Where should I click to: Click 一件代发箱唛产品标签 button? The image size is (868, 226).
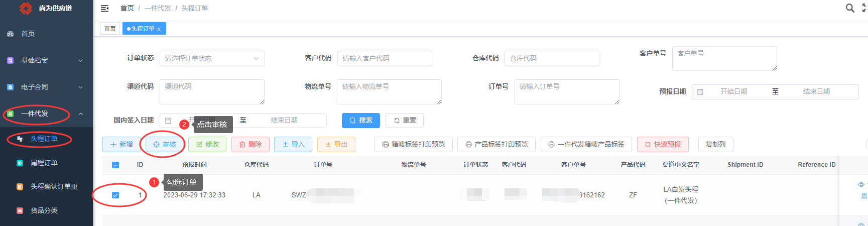586,144
